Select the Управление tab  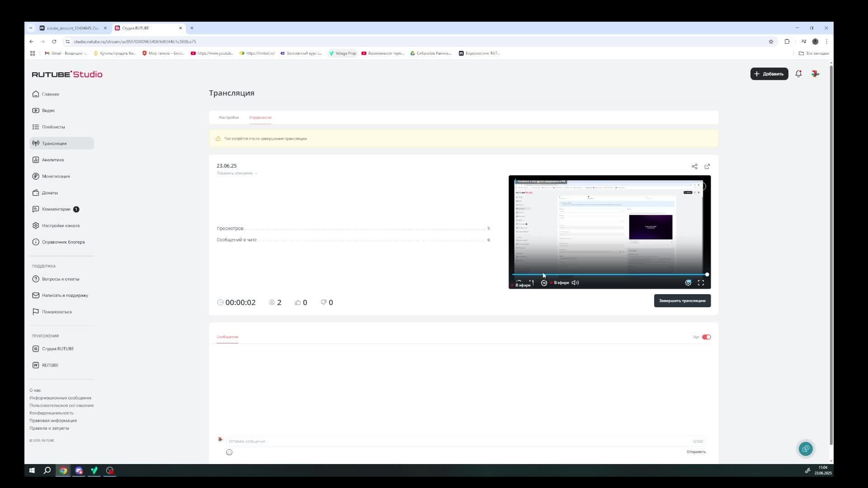(260, 117)
